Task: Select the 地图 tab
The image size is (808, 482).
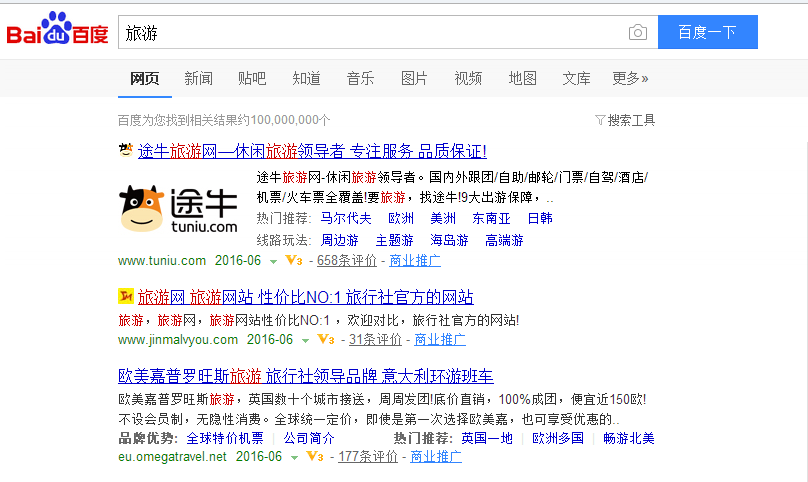Action: tap(522, 78)
